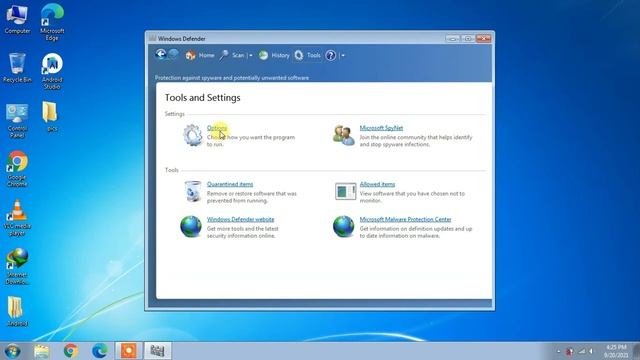The image size is (640, 360).
Task: Select the Microsoft Edge desktop shortcut
Action: tap(52, 22)
